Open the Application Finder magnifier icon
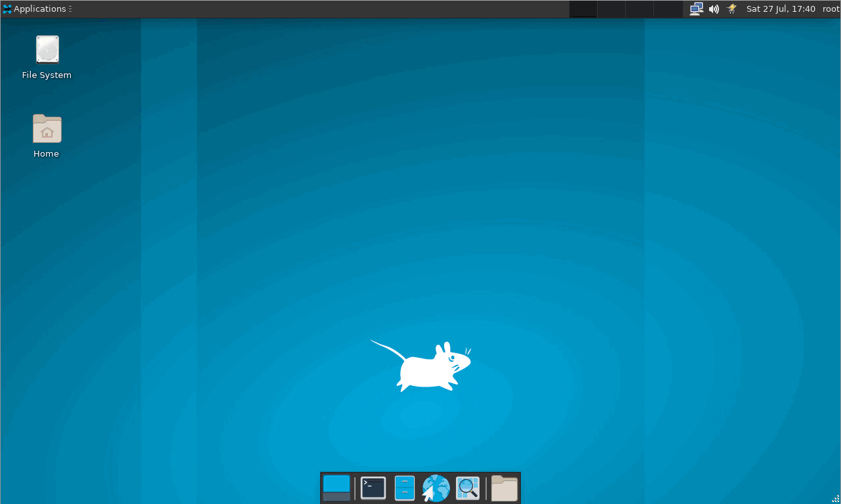Screen dimensions: 841x504 (x=468, y=488)
